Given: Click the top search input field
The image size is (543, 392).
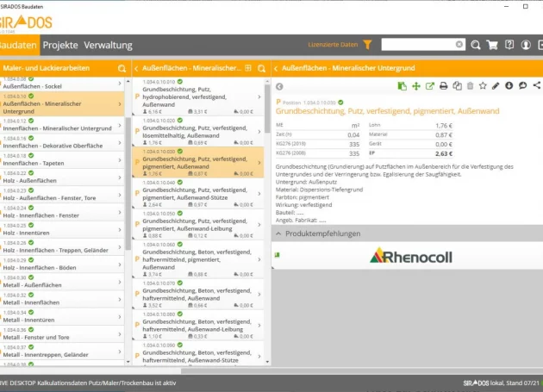Looking at the screenshot, I should click(x=417, y=45).
